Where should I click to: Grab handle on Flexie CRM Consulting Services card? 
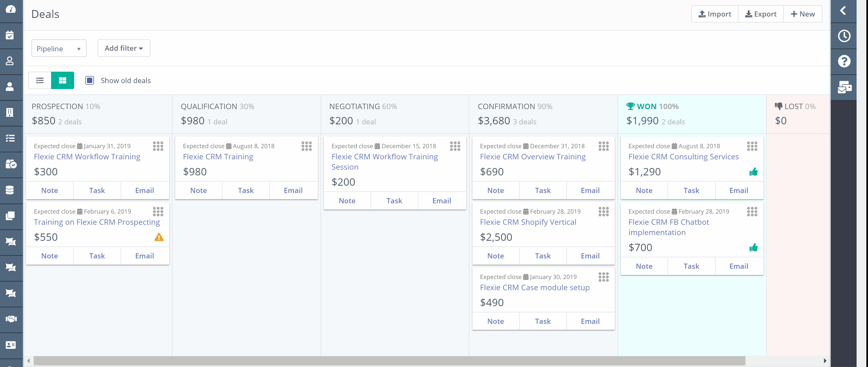coord(752,147)
